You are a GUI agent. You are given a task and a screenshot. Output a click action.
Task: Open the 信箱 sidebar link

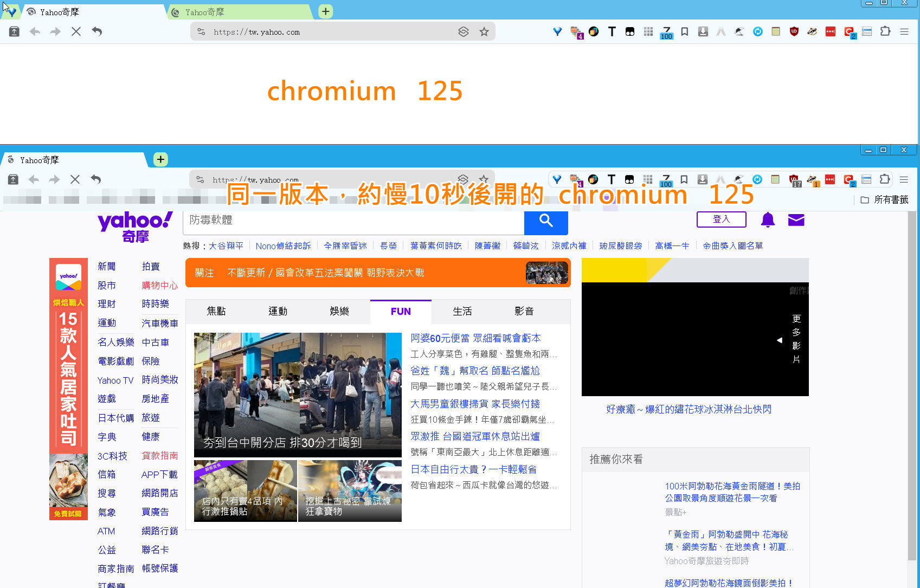pyautogui.click(x=107, y=474)
